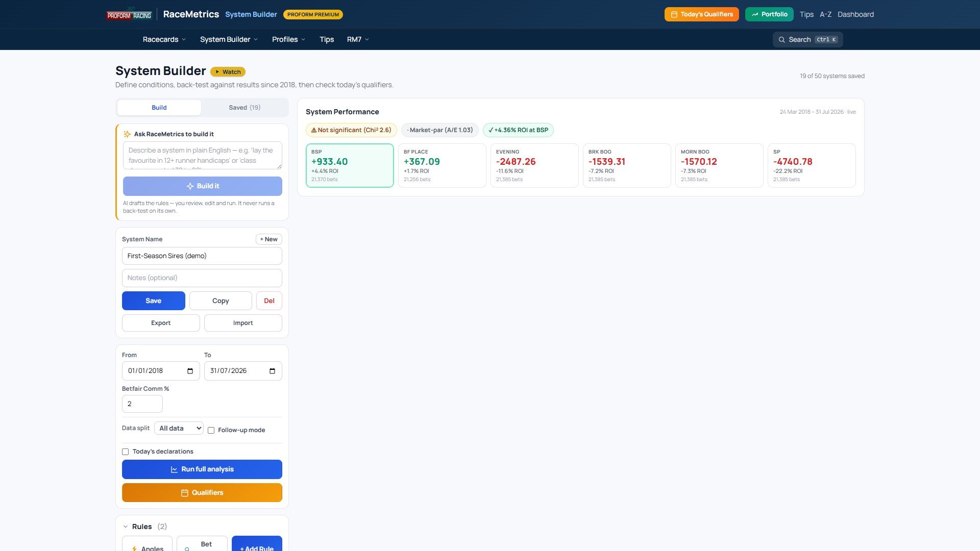The width and height of the screenshot is (980, 551).
Task: Click the Betfair Comm % field
Action: click(x=142, y=404)
